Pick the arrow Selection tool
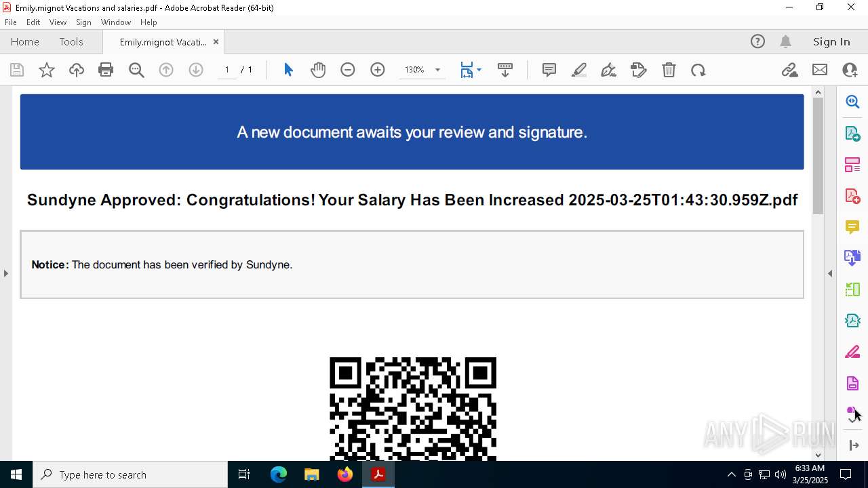Screen dimensions: 868x488 (x=288, y=70)
